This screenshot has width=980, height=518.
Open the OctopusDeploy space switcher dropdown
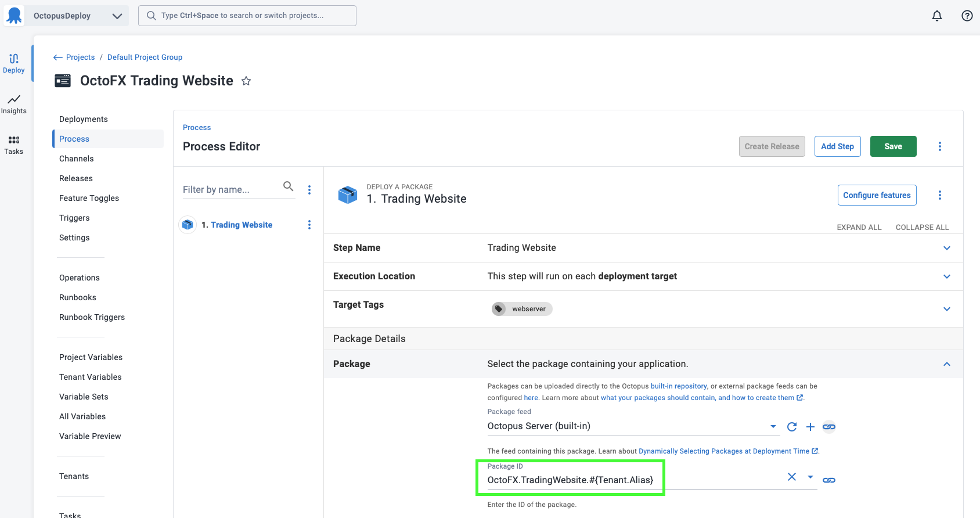tap(117, 16)
